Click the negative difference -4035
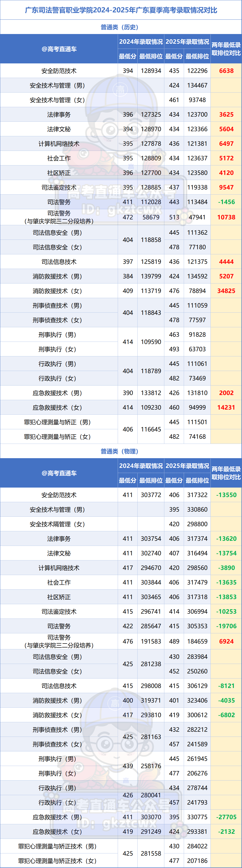Image resolution: width=242 pixels, height=868 pixels. point(226,701)
